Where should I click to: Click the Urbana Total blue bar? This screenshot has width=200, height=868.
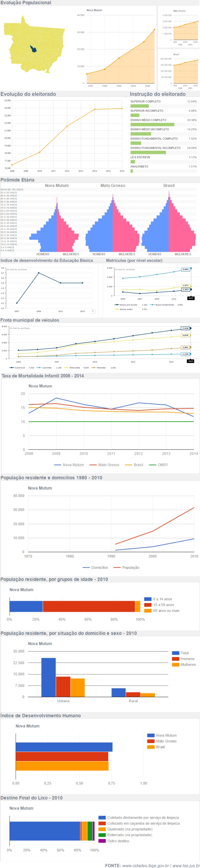(x=48, y=677)
